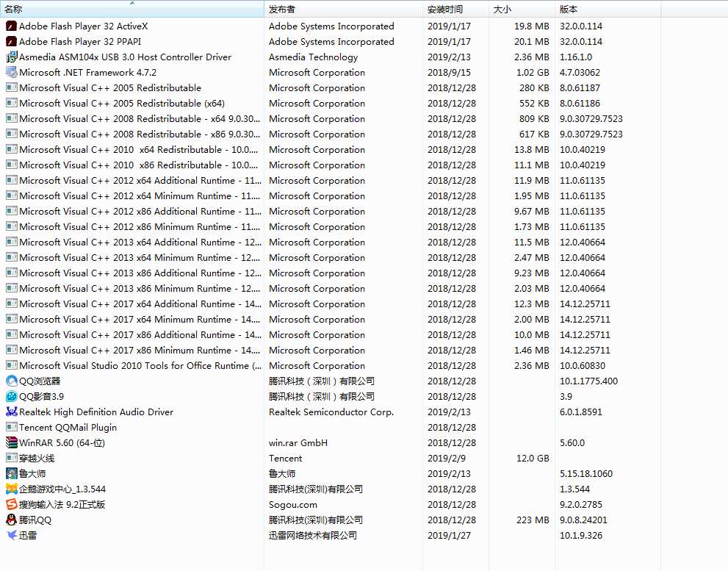The height and width of the screenshot is (571, 728).
Task: Click the Visual C++ 2008 x64 Redistributable icon
Action: [11, 118]
